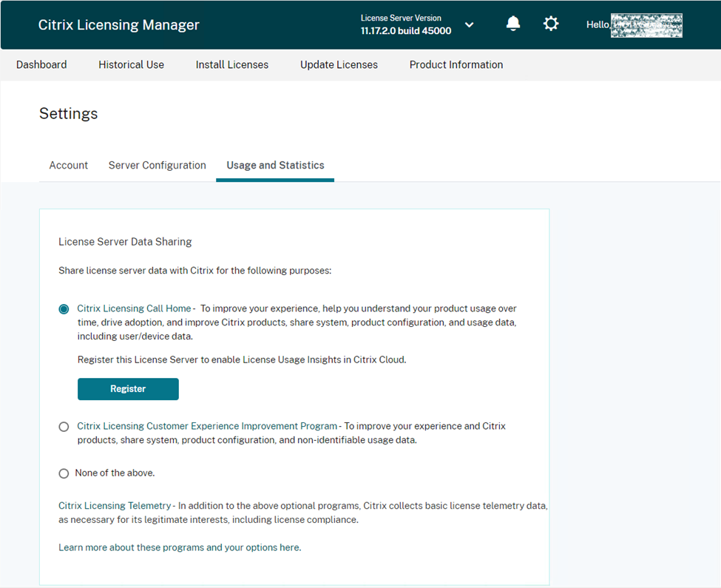This screenshot has width=721, height=588.
Task: Select the Usage and Statistics tab
Action: [x=275, y=165]
